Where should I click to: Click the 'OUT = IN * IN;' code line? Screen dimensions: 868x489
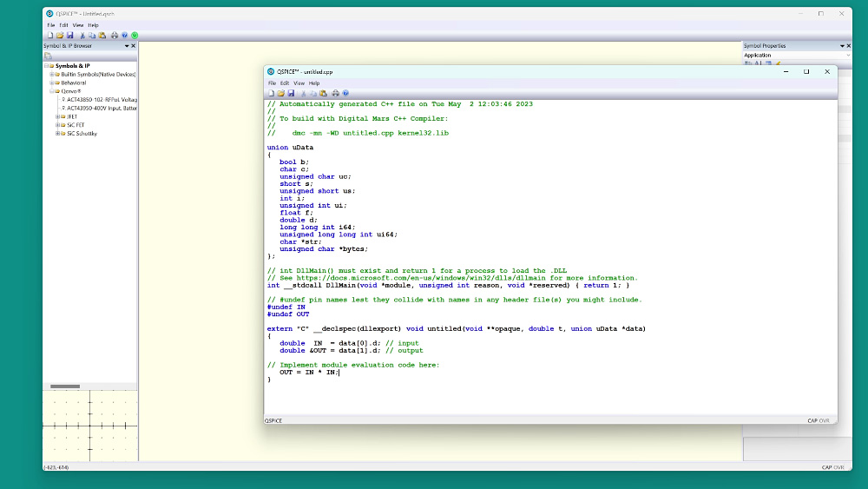(x=309, y=372)
